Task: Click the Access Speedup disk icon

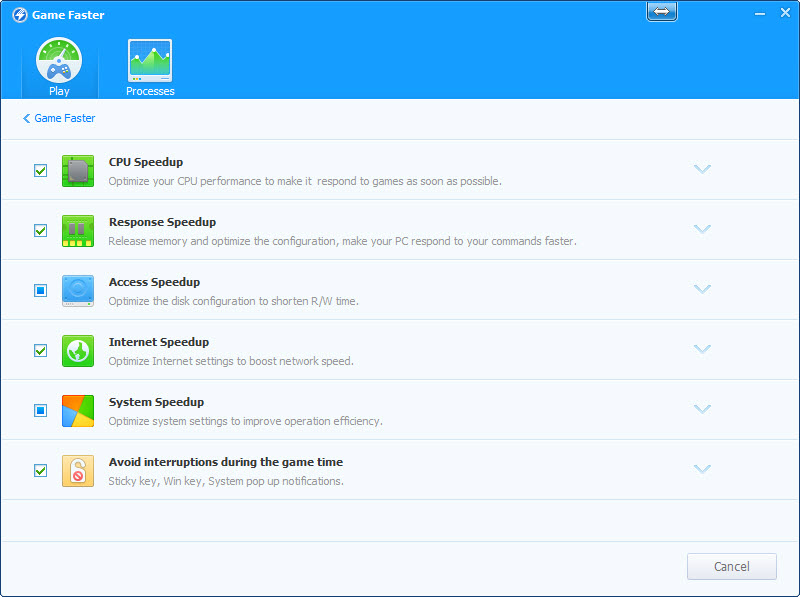Action: [x=77, y=291]
